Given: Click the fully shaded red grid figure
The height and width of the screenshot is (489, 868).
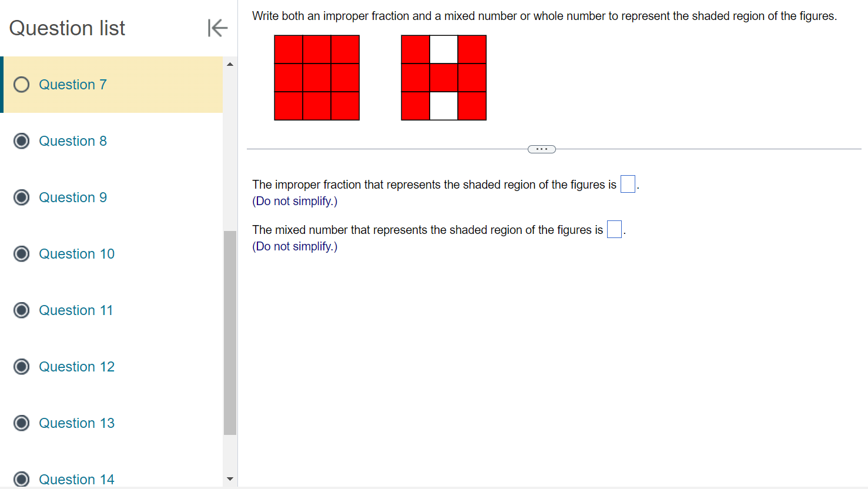Looking at the screenshot, I should click(316, 78).
